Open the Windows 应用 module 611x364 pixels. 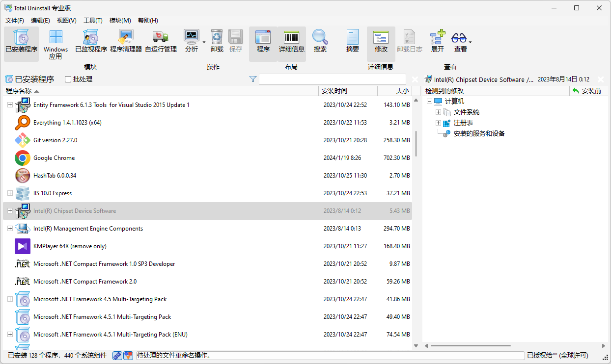click(56, 44)
